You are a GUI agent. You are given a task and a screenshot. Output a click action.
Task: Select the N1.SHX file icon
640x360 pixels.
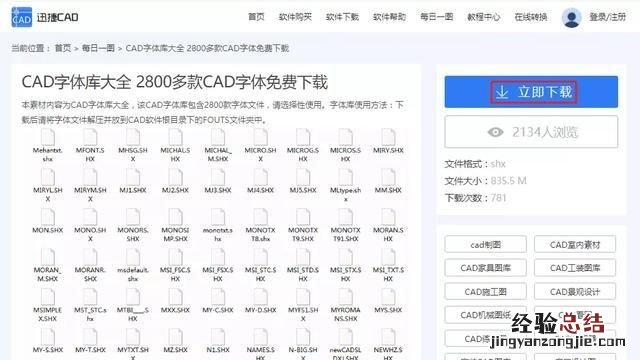[x=218, y=337]
